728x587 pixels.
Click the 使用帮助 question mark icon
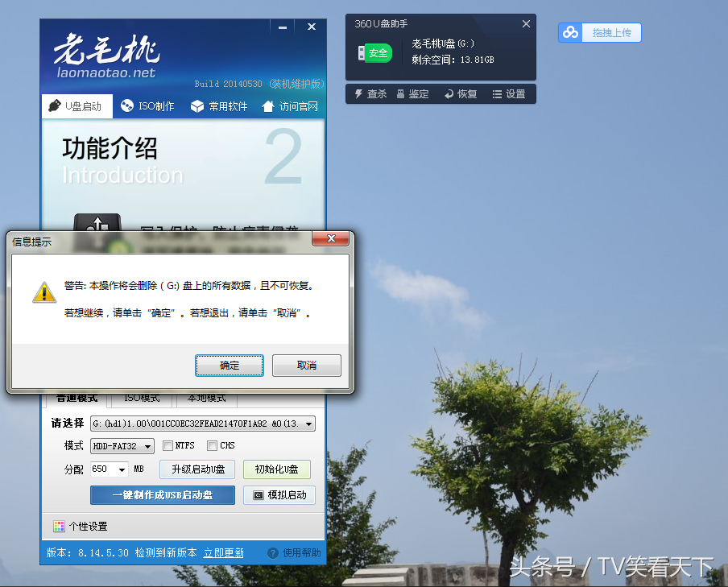[x=273, y=553]
